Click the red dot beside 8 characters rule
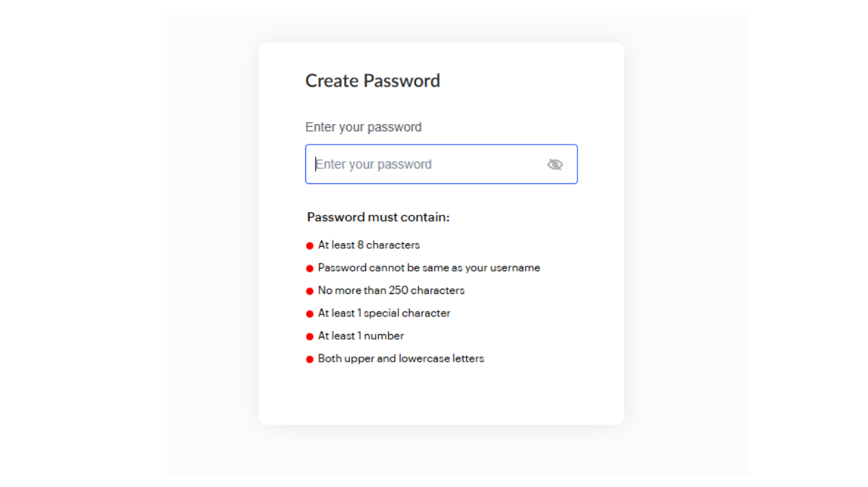Screen dimensions: 868x487 310,246
